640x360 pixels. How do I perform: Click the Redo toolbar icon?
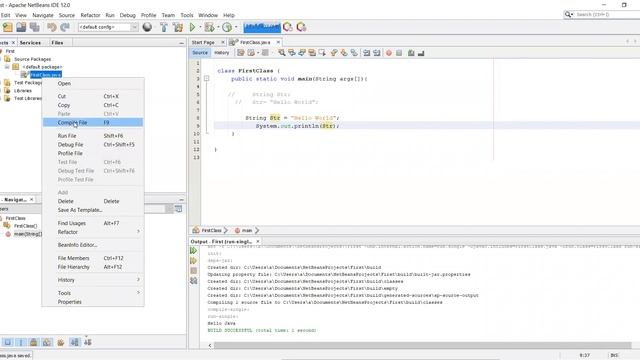(x=65, y=27)
